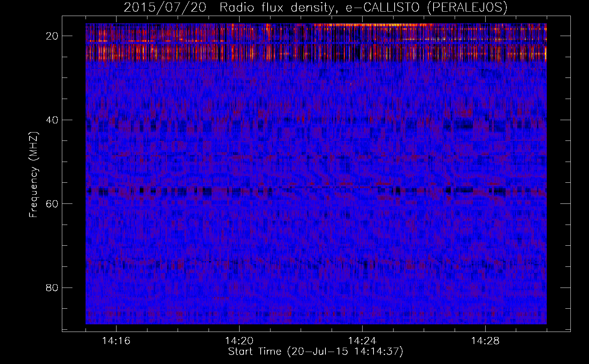
Task: Click the 40 MHz frequency tick label
Action: tap(52, 120)
